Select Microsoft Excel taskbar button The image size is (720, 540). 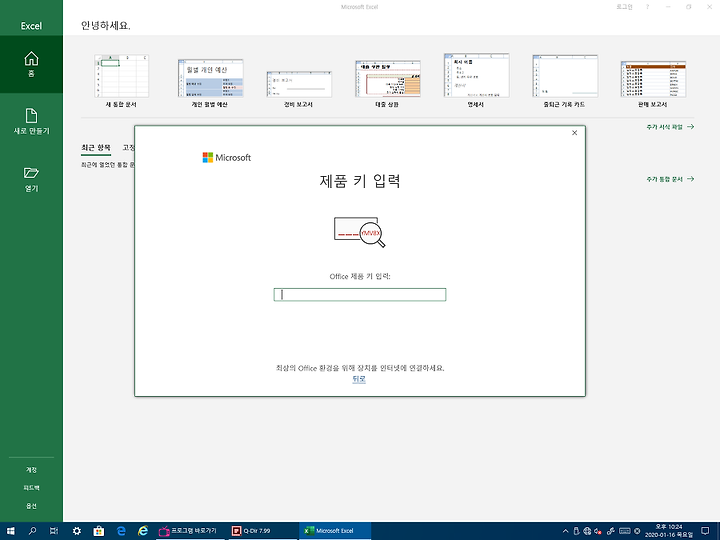coord(335,531)
